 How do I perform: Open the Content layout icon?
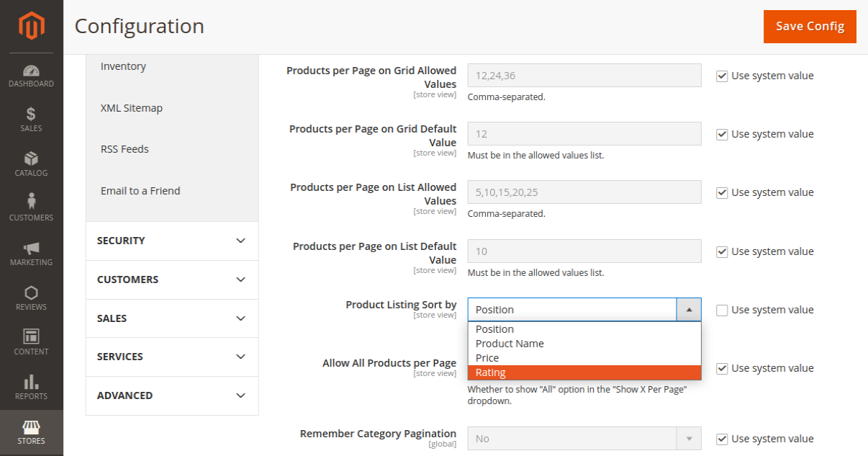[31, 336]
